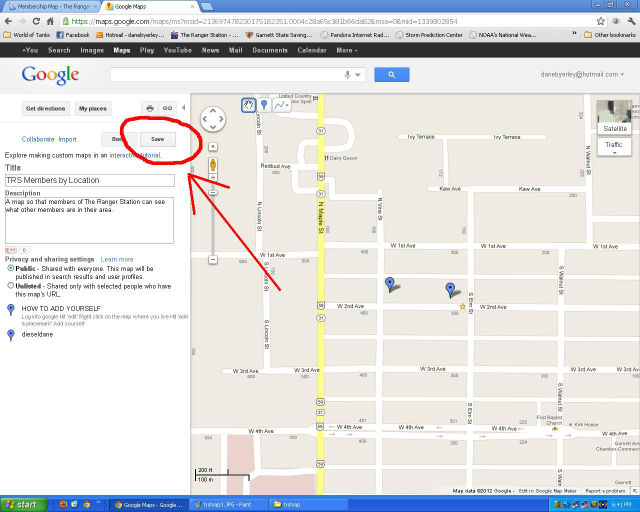This screenshot has height=512, width=640.
Task: Click the Learn more link
Action: coord(117,259)
